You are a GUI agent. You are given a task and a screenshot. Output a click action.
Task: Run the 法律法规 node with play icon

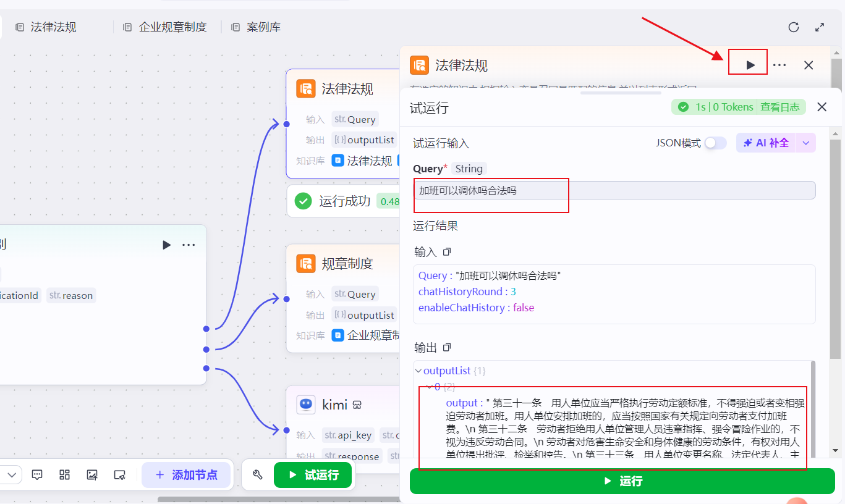pos(750,65)
